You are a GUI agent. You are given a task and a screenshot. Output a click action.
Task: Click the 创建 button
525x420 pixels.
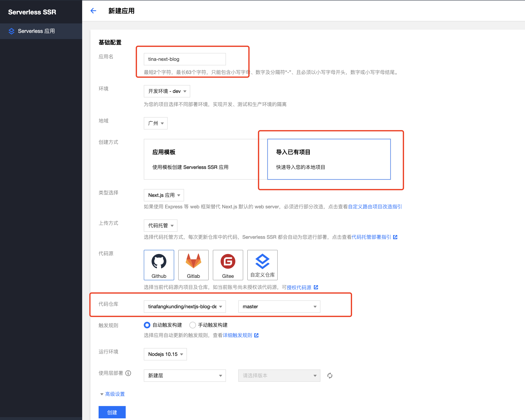coord(112,412)
